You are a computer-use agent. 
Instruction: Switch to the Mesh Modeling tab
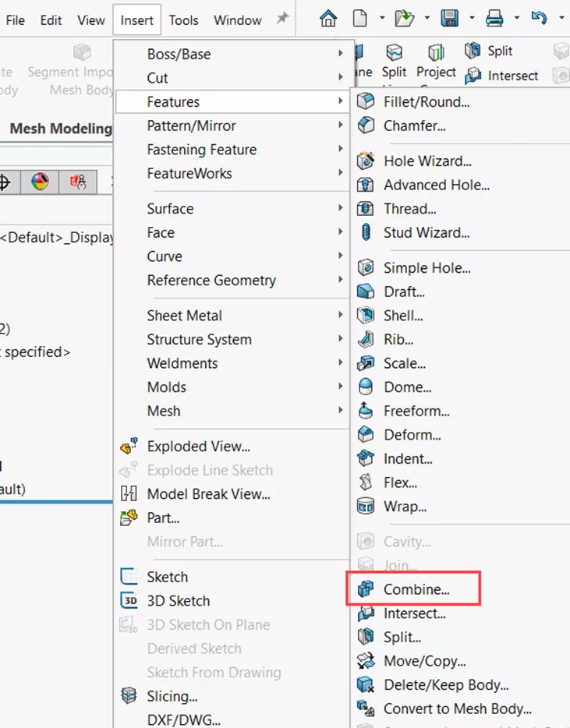[60, 129]
